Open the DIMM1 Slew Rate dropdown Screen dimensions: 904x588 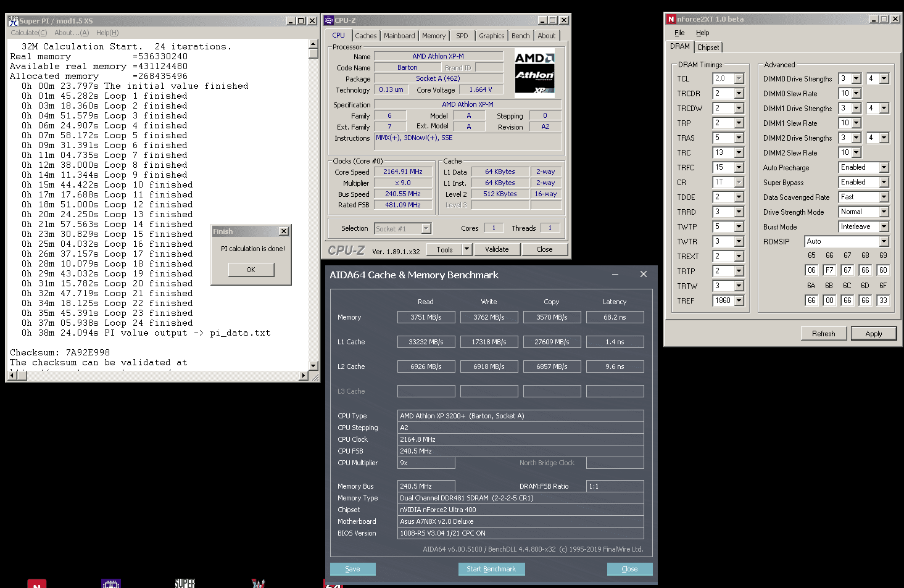pyautogui.click(x=856, y=123)
